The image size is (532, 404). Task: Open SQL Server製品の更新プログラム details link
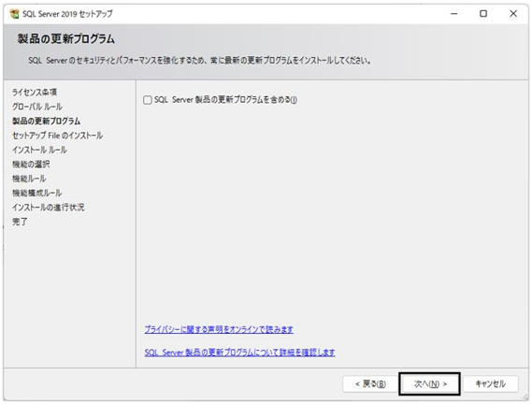pyautogui.click(x=239, y=353)
